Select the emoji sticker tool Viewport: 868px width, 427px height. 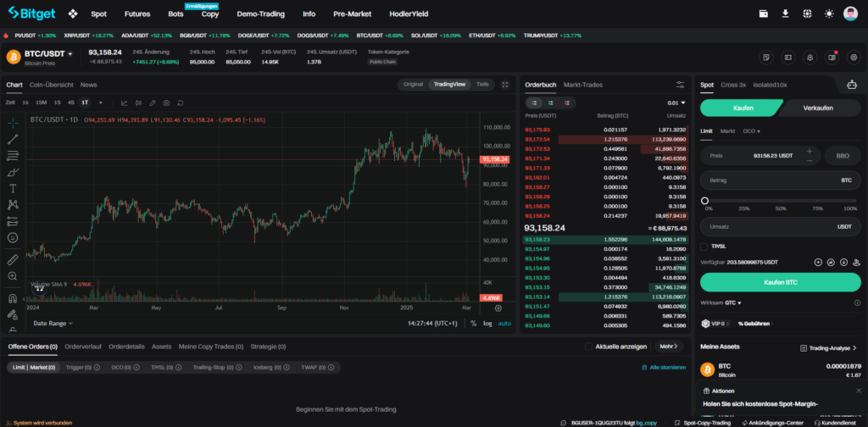[x=13, y=237]
